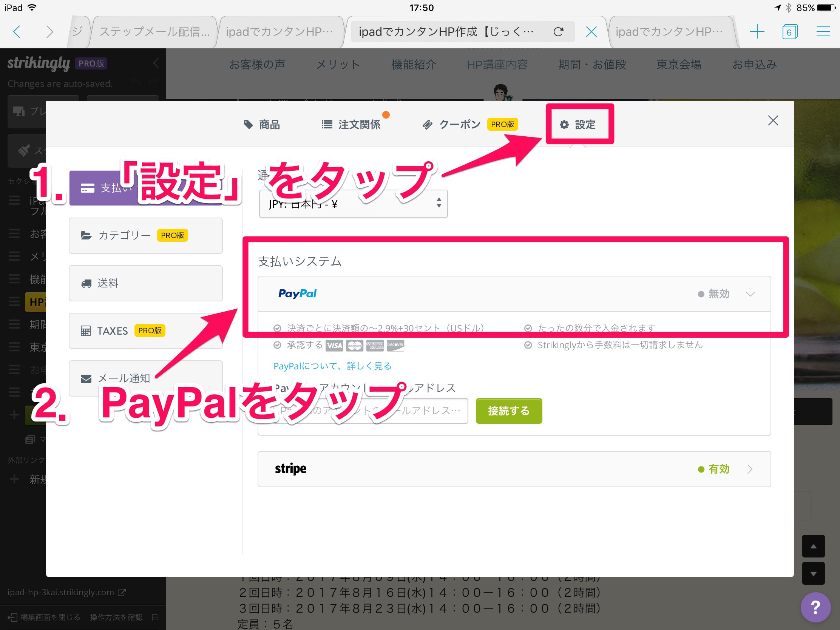Screen dimensions: 840x630
Task: Open the browser hamburger menu
Action: [823, 31]
